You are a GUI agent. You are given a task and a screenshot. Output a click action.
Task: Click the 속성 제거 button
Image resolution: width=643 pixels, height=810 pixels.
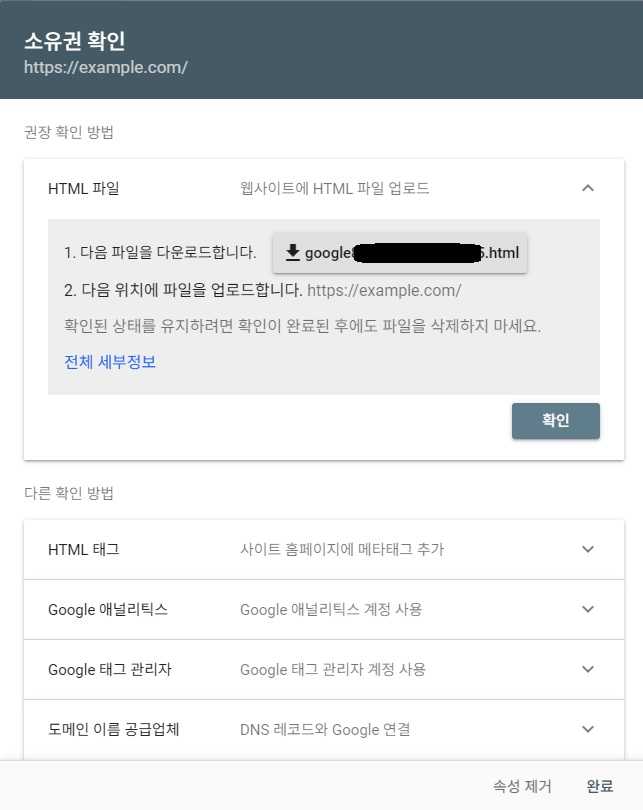pos(522,786)
